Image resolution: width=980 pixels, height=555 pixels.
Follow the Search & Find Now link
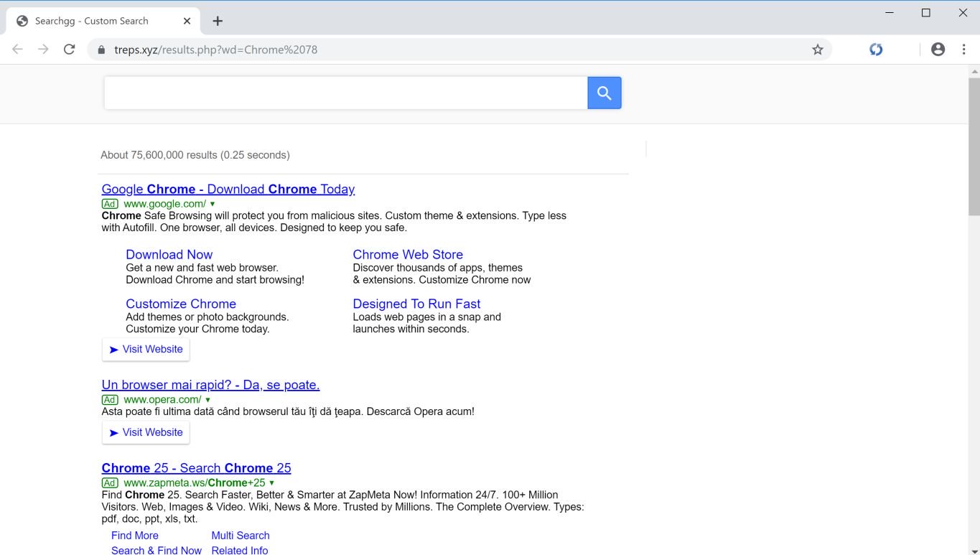[x=157, y=551]
